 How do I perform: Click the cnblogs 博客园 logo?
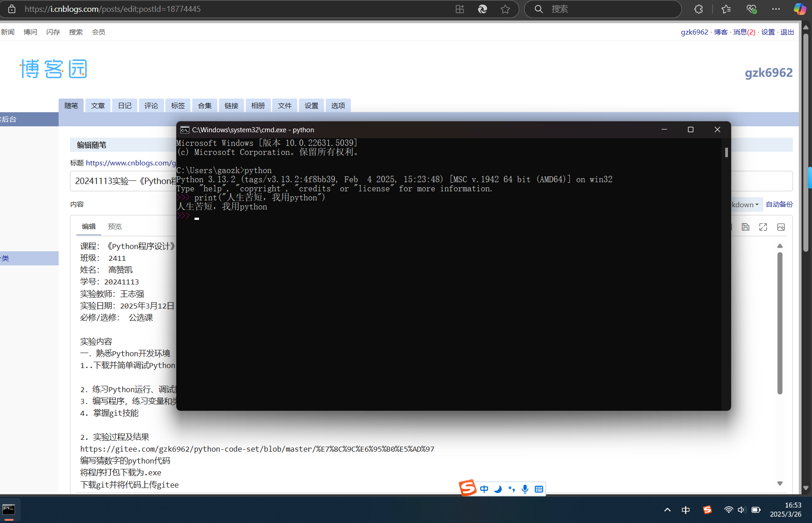(x=54, y=69)
